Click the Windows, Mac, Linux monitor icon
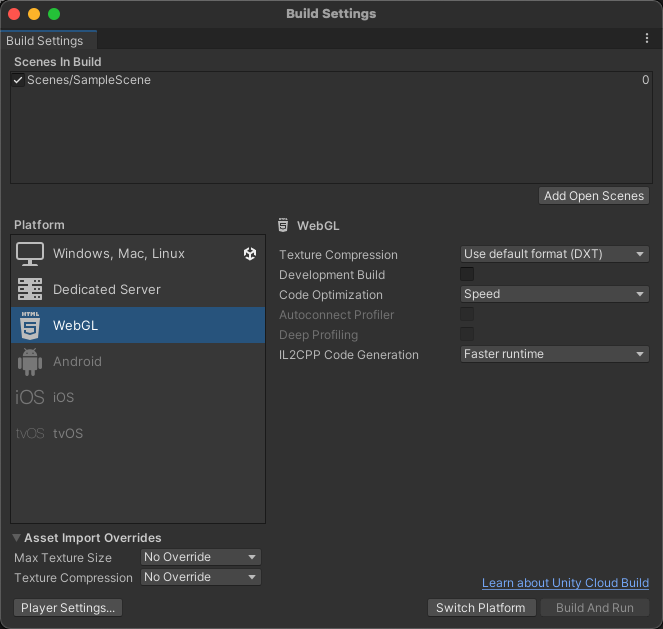Image resolution: width=663 pixels, height=629 pixels. tap(30, 254)
